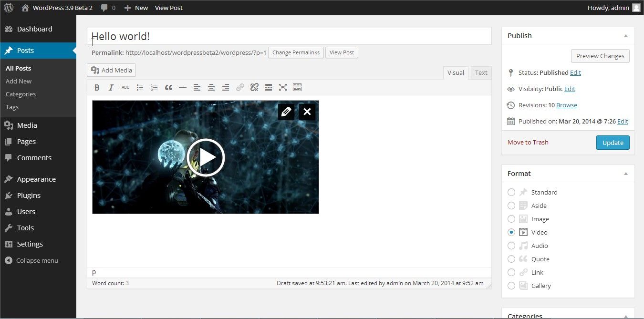Insert a numbered list
The image size is (644, 319).
coord(154,87)
